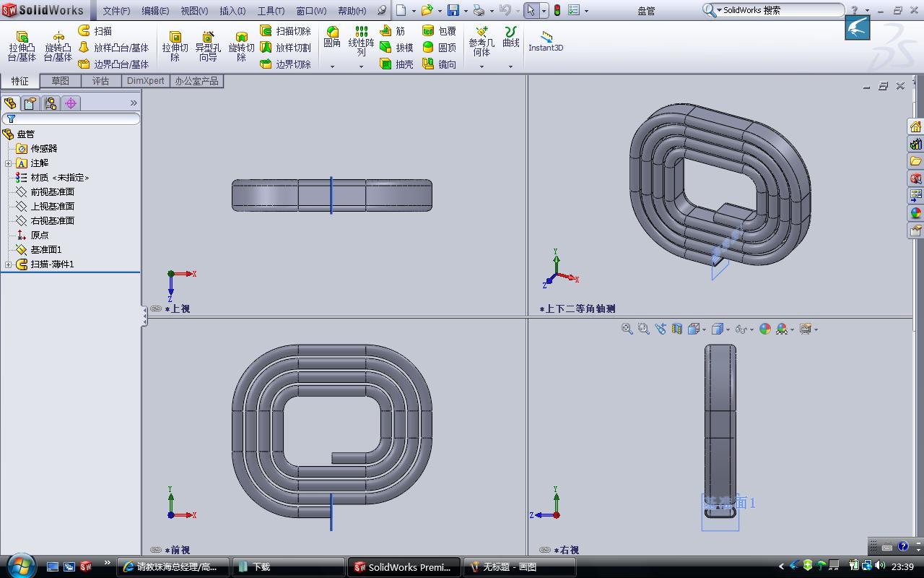Pick the 筋 rib tool

(392, 31)
